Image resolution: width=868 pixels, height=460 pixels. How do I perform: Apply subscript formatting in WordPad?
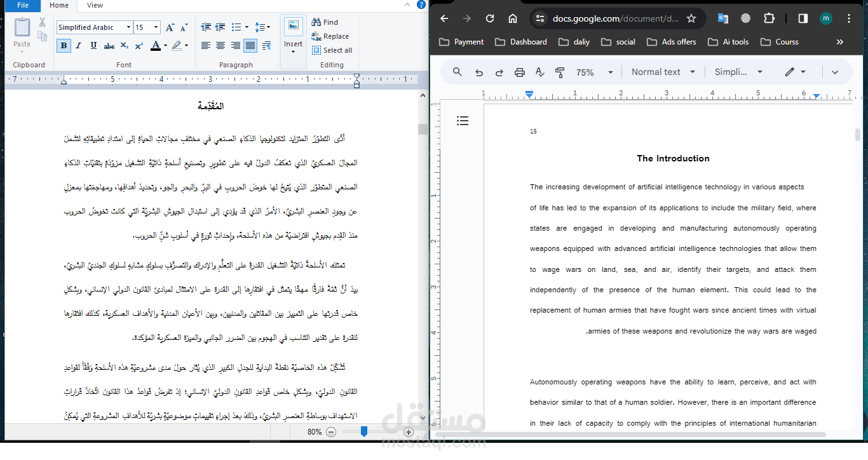125,46
